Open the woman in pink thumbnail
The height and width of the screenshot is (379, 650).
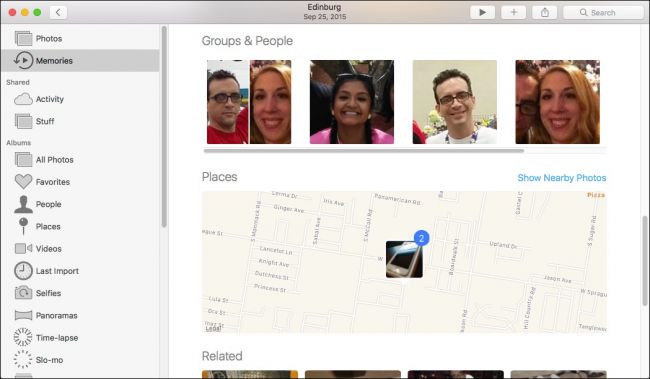point(352,102)
